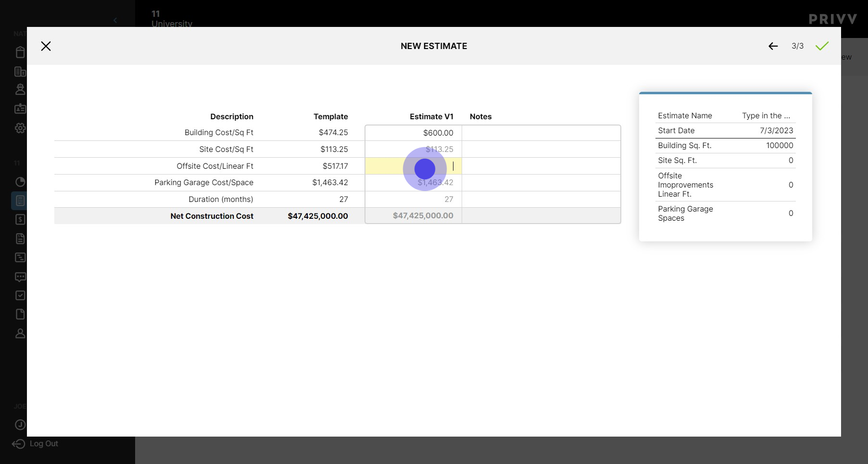Open the dollar sign icon in the sidebar

click(20, 220)
